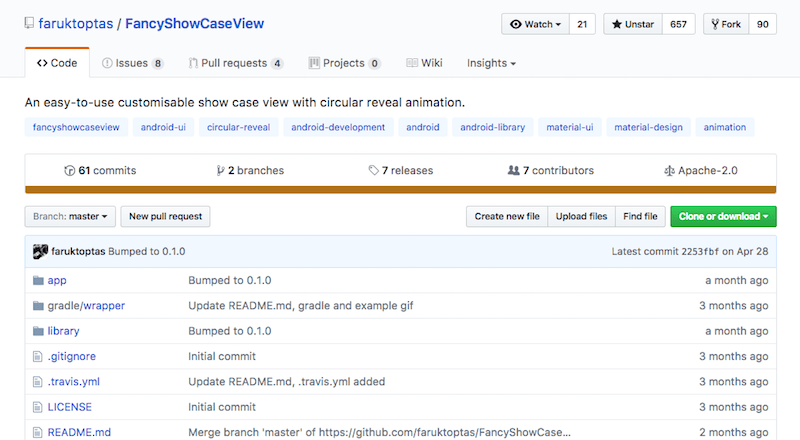800x440 pixels.
Task: Open the FancyShowCaseView repository link
Action: coord(194,23)
